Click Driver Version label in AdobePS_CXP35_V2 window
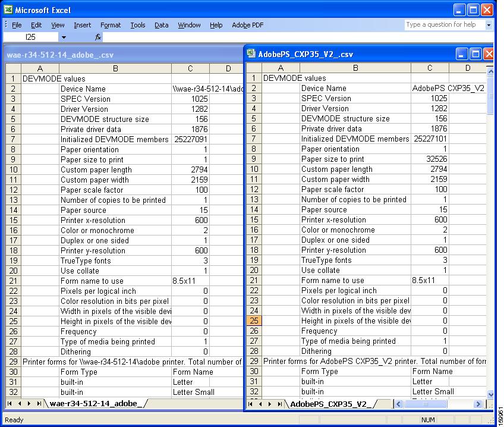The height and width of the screenshot is (427, 504). coord(325,108)
